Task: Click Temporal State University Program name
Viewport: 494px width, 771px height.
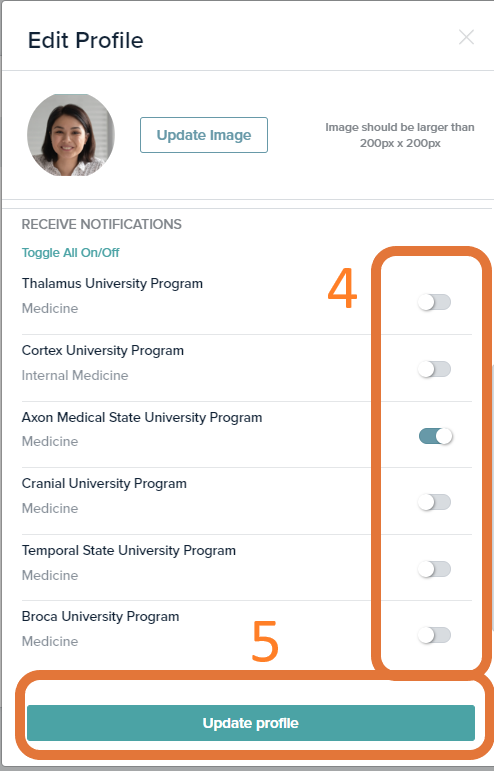Action: click(x=129, y=551)
